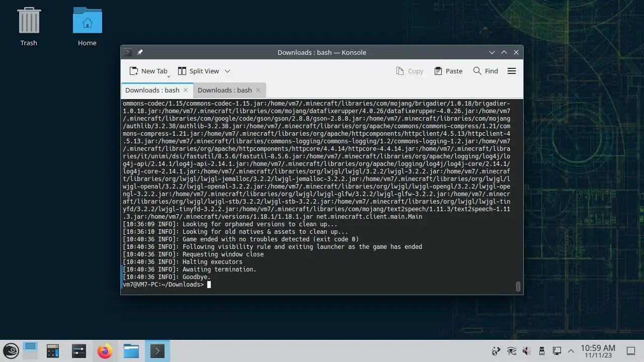This screenshot has height=362, width=644.
Task: Expand the hidden system tray icons arrow
Action: click(x=571, y=351)
